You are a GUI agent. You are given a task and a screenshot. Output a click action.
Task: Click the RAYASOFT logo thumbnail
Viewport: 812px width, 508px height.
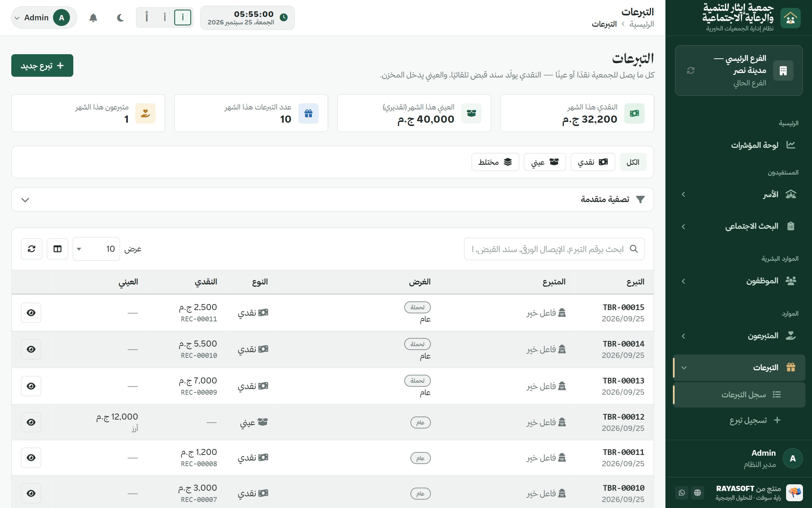pyautogui.click(x=794, y=493)
